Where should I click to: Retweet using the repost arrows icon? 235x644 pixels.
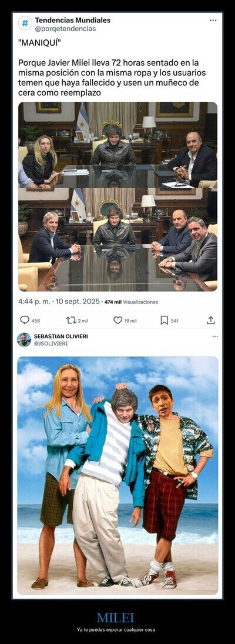(x=71, y=320)
